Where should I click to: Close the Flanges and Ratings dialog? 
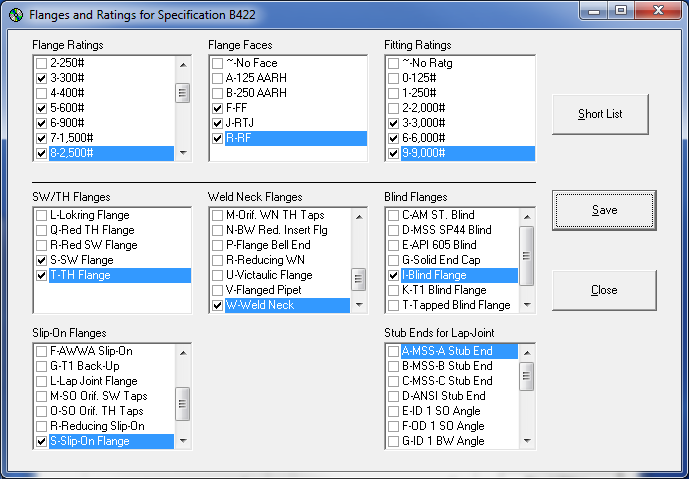604,290
